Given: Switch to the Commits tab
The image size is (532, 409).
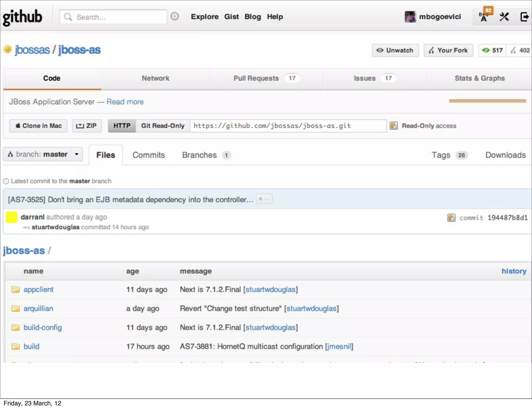Looking at the screenshot, I should click(149, 155).
